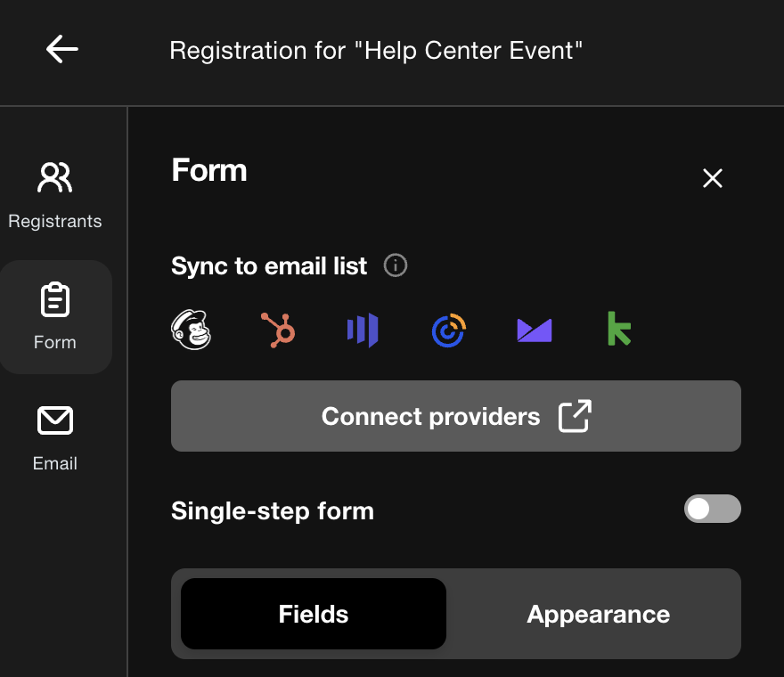
Task: Select the Customer.io circular icon
Action: [447, 330]
